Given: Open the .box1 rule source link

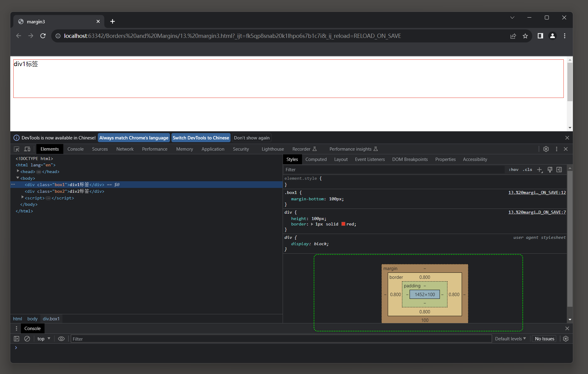Looking at the screenshot, I should pos(537,192).
